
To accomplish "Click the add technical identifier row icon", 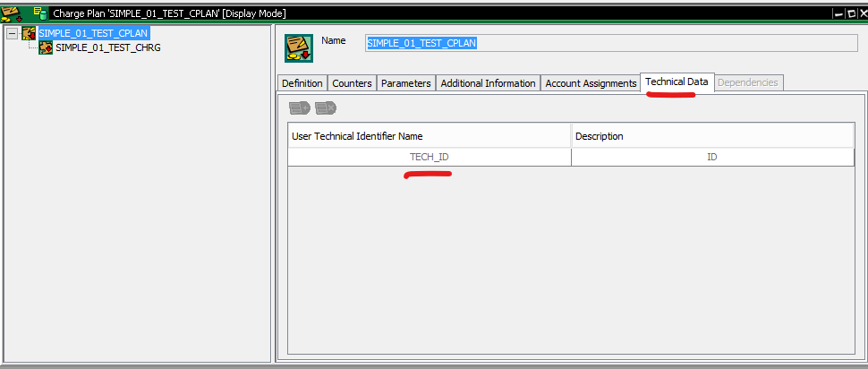I will [x=300, y=107].
